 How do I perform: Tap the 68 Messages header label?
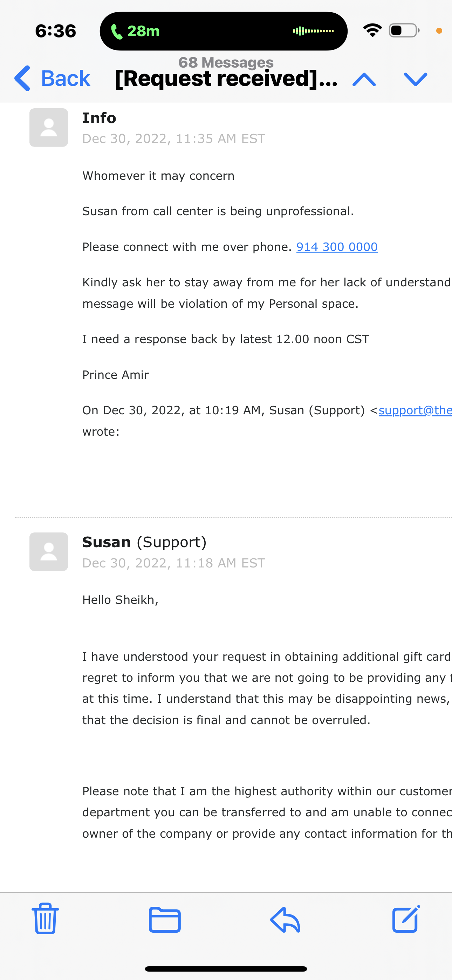click(226, 62)
